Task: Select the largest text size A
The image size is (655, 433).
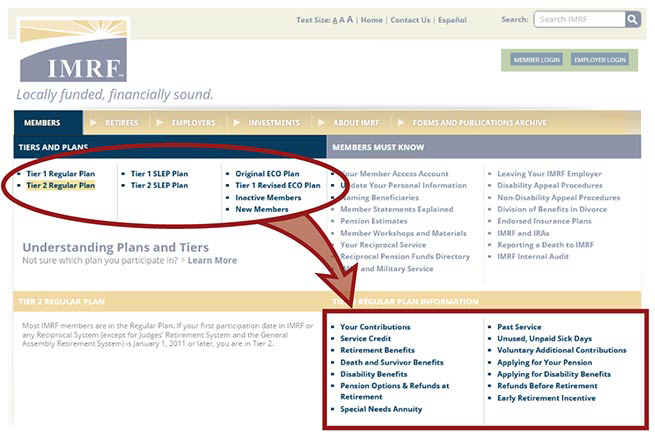Action: [x=350, y=20]
